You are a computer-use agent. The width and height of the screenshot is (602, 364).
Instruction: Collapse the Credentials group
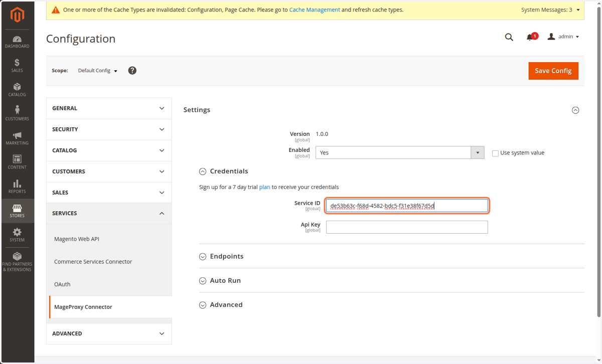coord(224,171)
